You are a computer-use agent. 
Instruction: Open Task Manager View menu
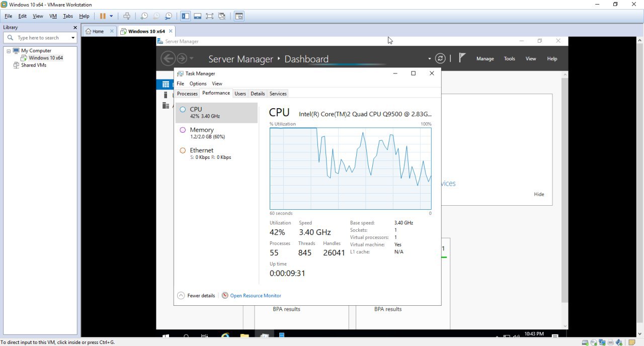click(217, 83)
